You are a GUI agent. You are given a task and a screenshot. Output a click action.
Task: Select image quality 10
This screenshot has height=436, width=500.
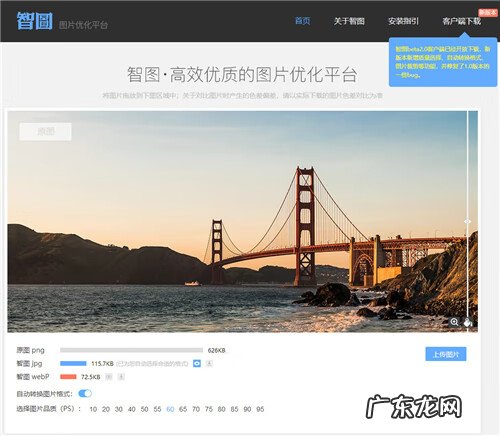[93, 409]
